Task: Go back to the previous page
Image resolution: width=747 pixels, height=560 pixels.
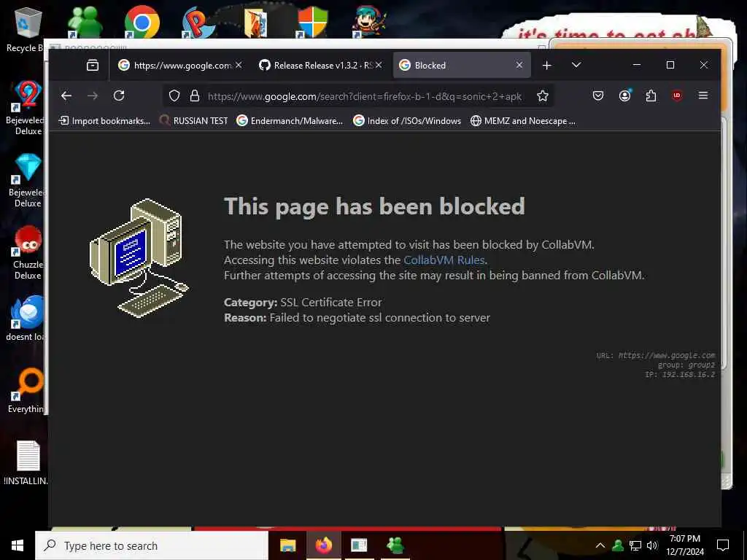Action: [66, 96]
